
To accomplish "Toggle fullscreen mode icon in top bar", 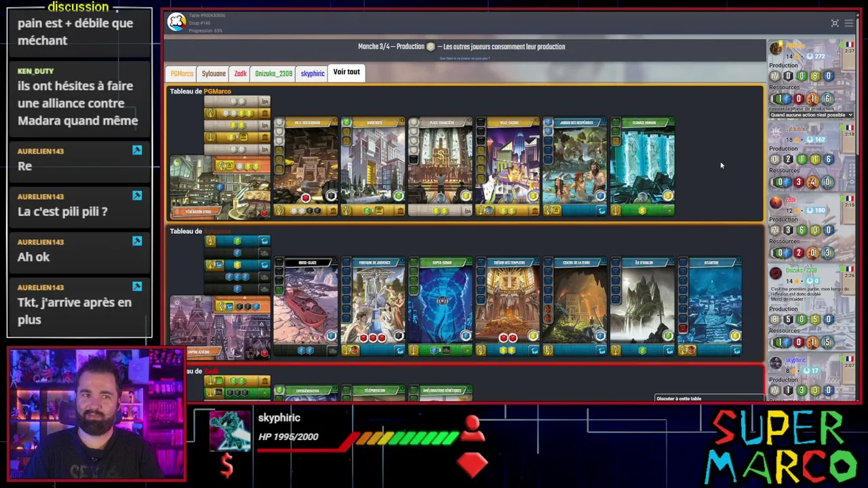I will (x=835, y=23).
